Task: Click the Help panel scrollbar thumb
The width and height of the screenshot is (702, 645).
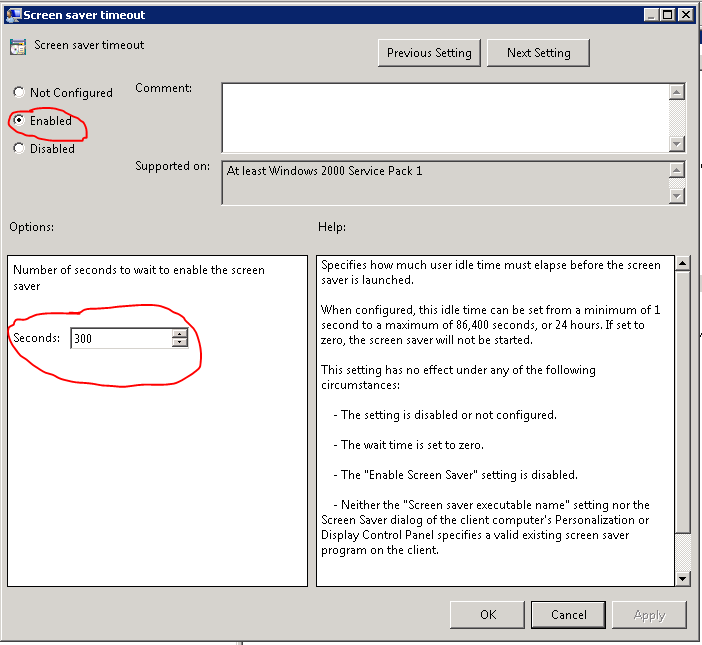Action: 683,400
